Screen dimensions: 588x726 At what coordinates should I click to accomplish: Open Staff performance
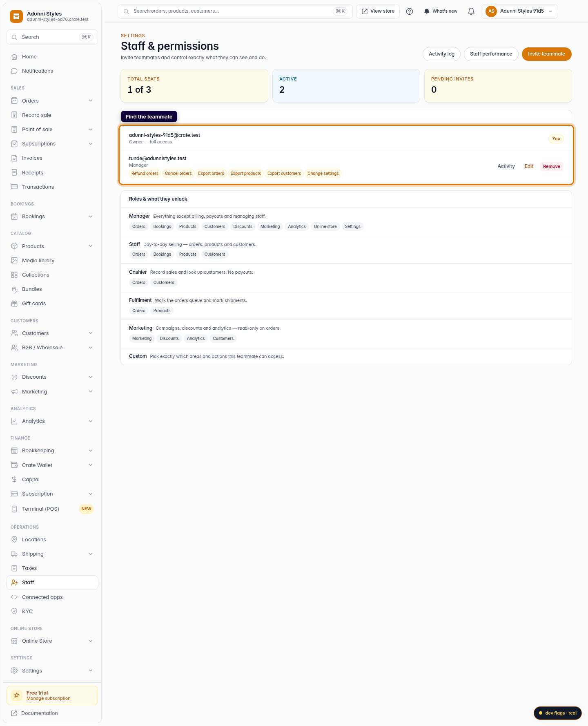(x=491, y=54)
